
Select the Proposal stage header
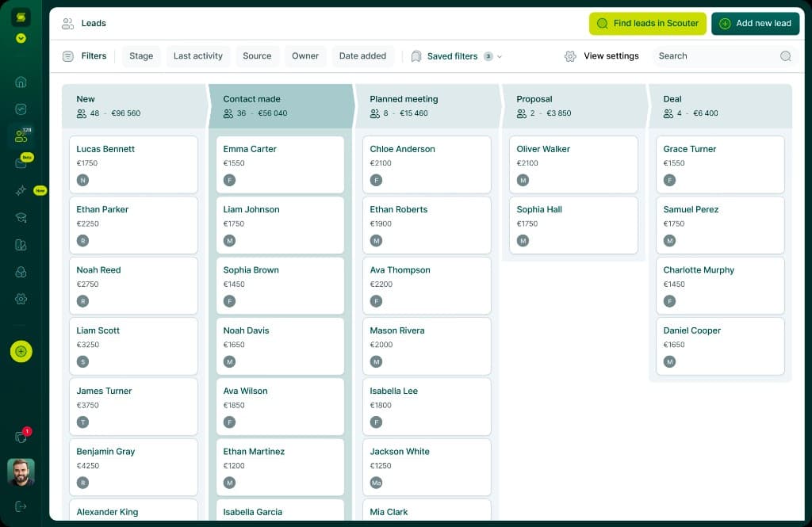574,105
